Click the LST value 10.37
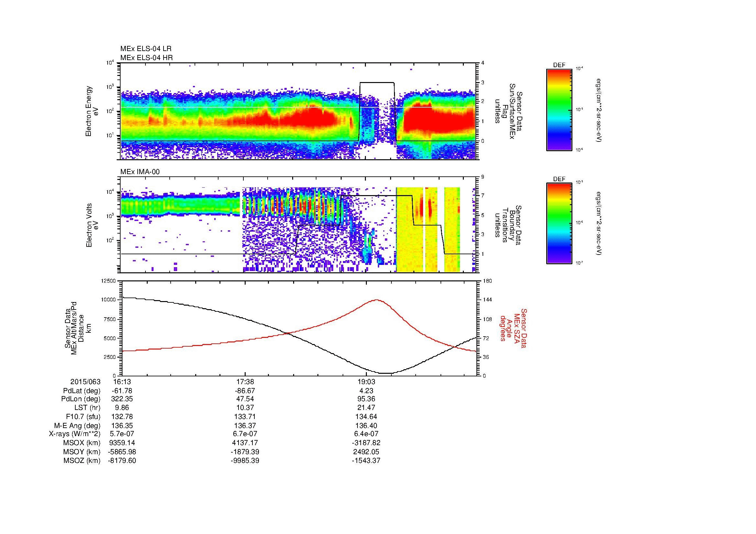The height and width of the screenshot is (534, 756). pos(245,408)
